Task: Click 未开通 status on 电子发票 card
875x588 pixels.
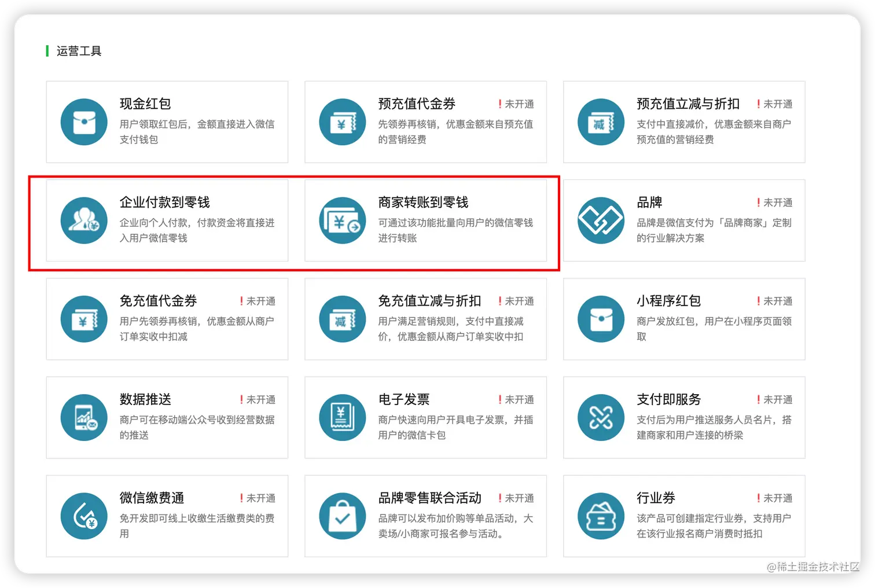Action: coord(516,400)
